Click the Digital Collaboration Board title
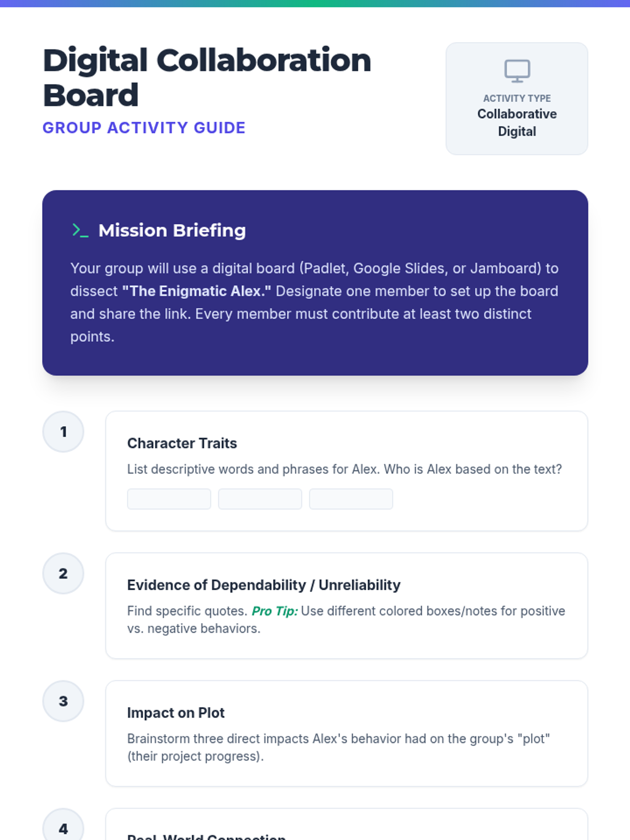 [x=207, y=77]
